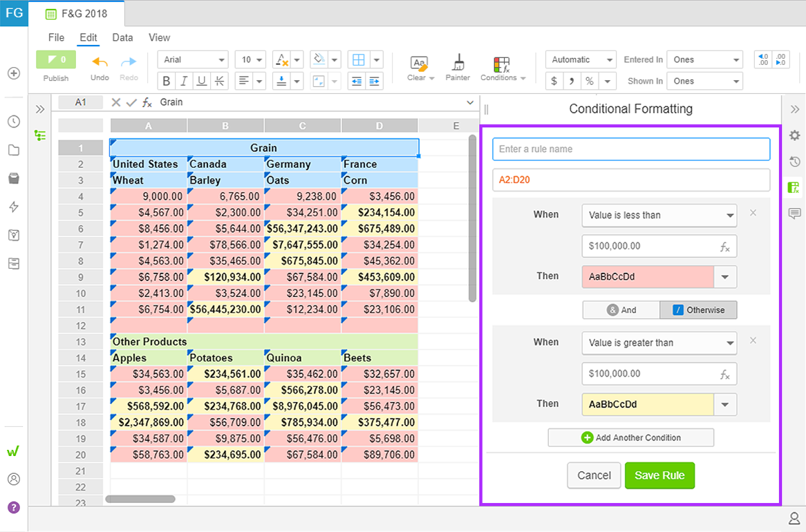Open the borders dropdown arrow
The height and width of the screenshot is (532, 806).
377,59
